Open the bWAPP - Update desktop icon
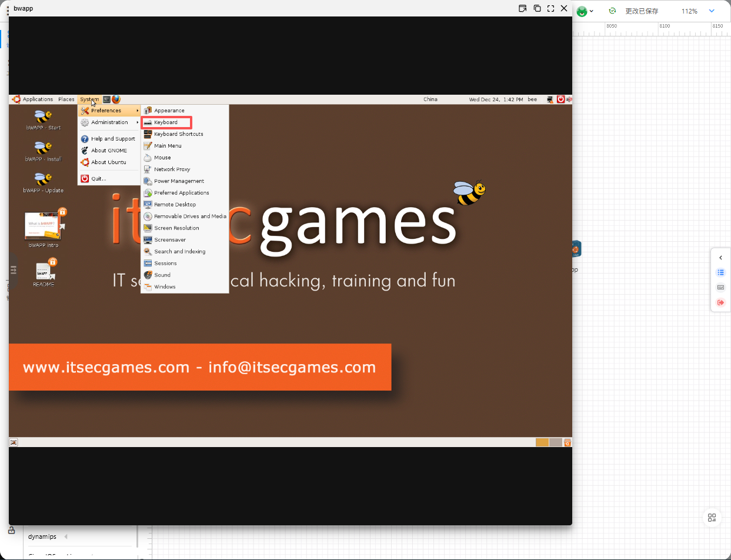The width and height of the screenshot is (731, 560). [x=43, y=182]
